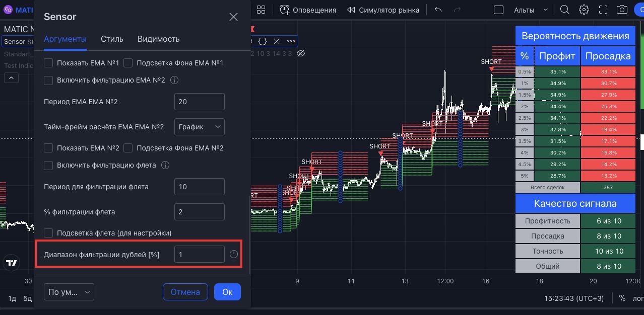Select the Качество сигнала header
The image size is (644, 315).
pyautogui.click(x=575, y=204)
